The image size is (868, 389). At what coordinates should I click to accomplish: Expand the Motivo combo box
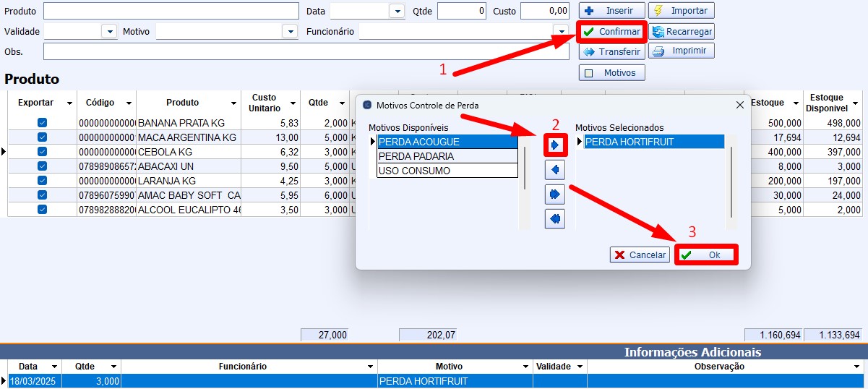pos(290,32)
